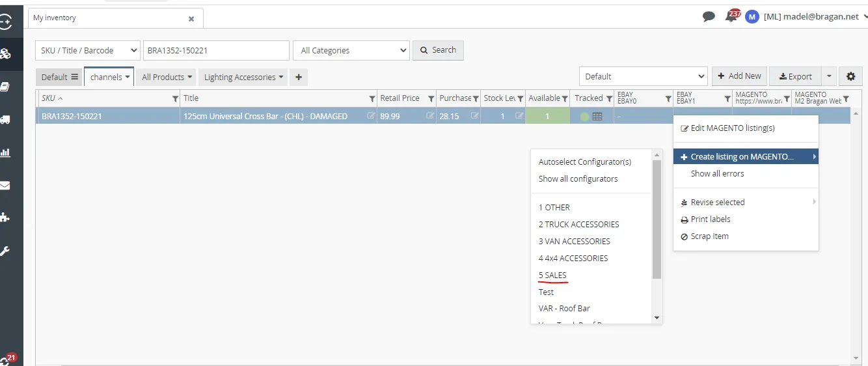Edit retail price 89.99 pencil icon
The width and height of the screenshot is (868, 366).
430,116
